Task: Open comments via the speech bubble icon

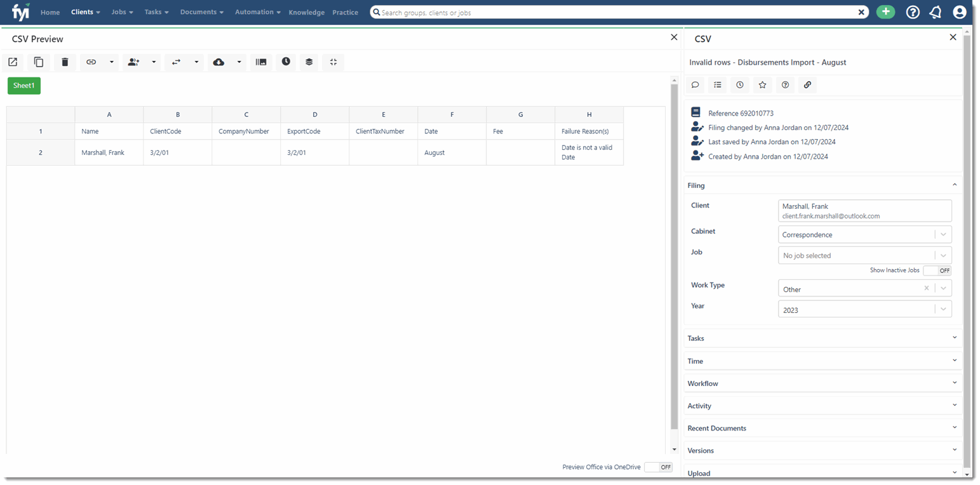Action: coord(695,84)
